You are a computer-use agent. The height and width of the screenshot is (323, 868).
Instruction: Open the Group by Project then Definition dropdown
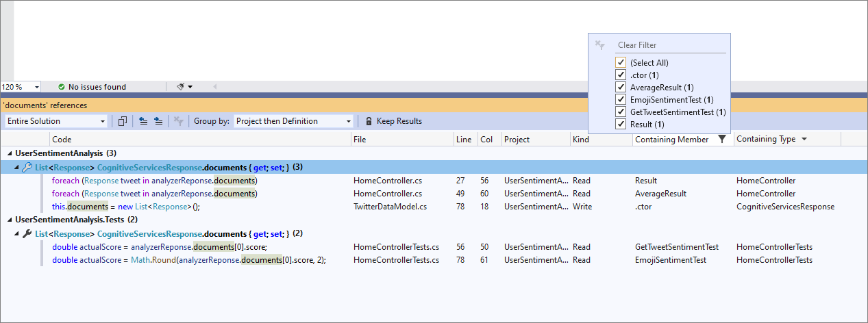coord(293,121)
